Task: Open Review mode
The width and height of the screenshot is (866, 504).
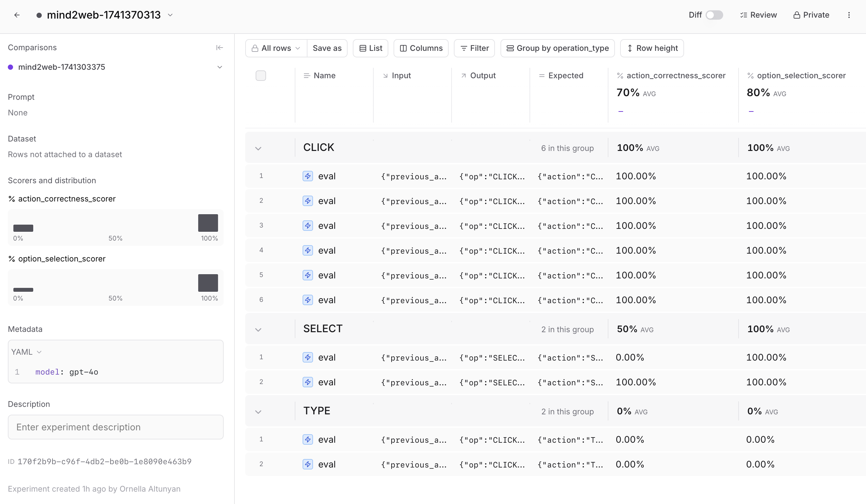Action: point(758,15)
